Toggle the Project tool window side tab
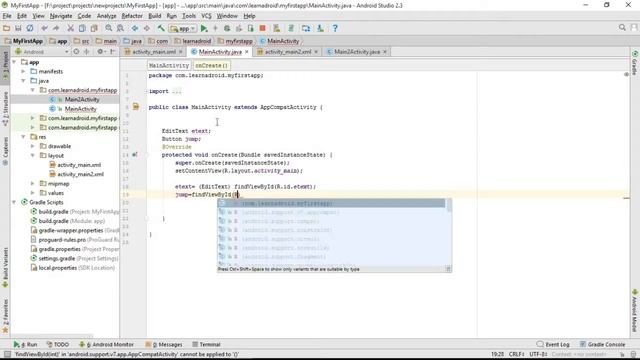 click(5, 65)
